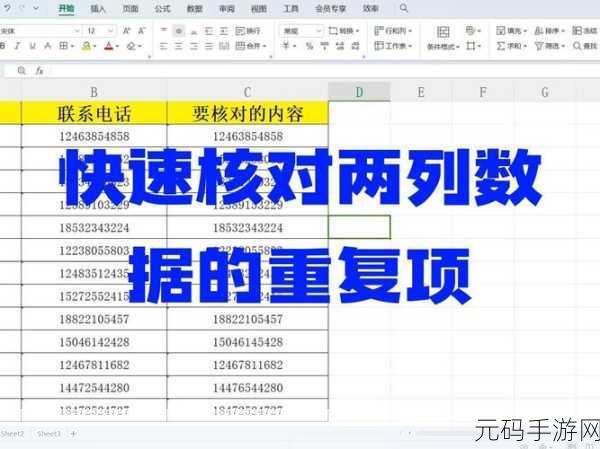Open the quick access toolbar dropdown arrow

tap(36, 8)
